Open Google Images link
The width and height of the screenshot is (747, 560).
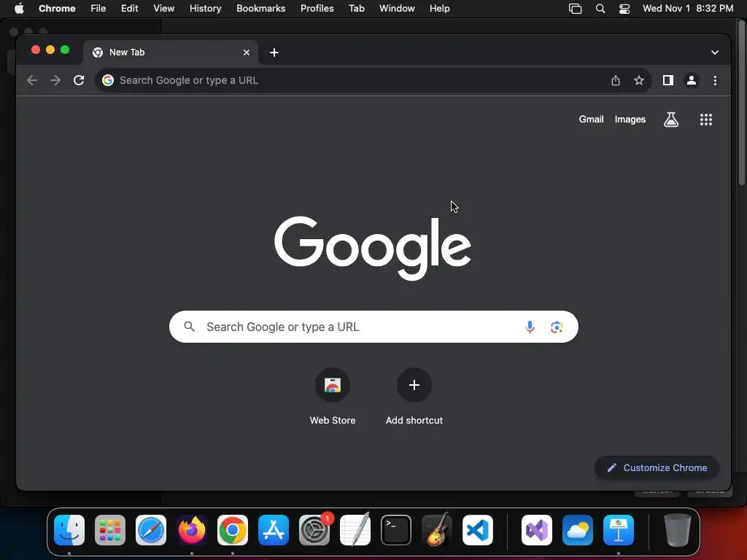point(630,120)
